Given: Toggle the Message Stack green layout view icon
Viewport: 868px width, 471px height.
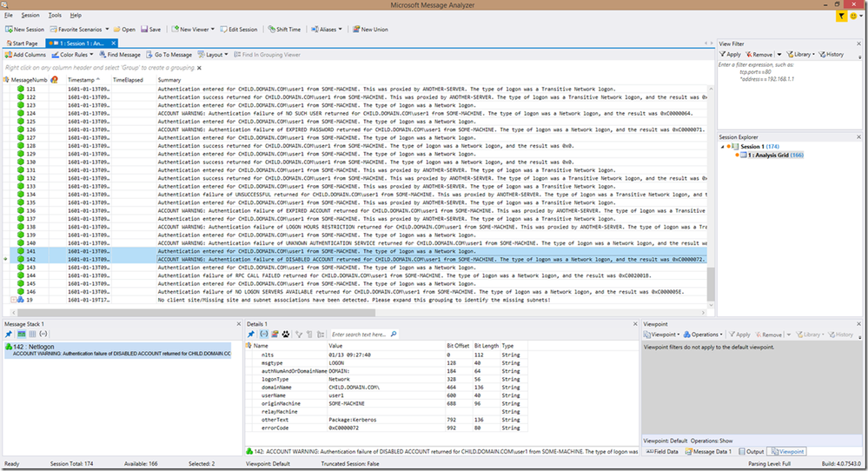Looking at the screenshot, I should tap(21, 335).
